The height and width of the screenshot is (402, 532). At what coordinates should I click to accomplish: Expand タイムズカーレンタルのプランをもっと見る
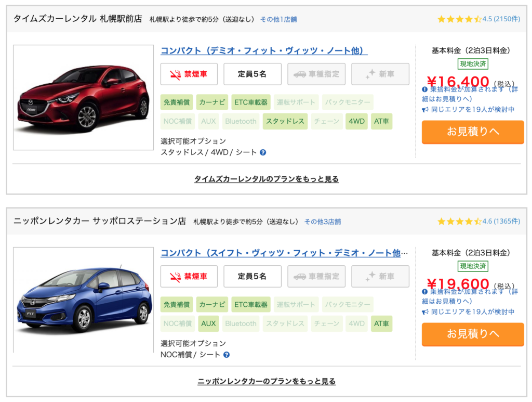(x=267, y=179)
